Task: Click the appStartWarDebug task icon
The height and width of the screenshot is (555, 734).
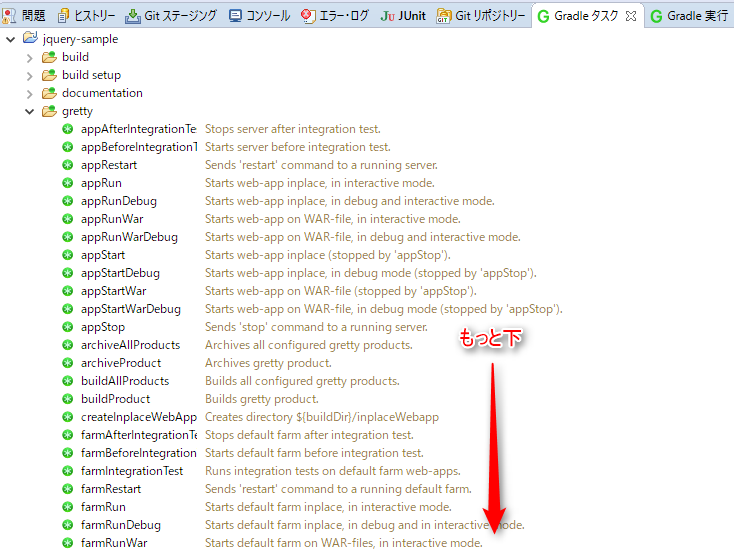Action: click(x=68, y=309)
